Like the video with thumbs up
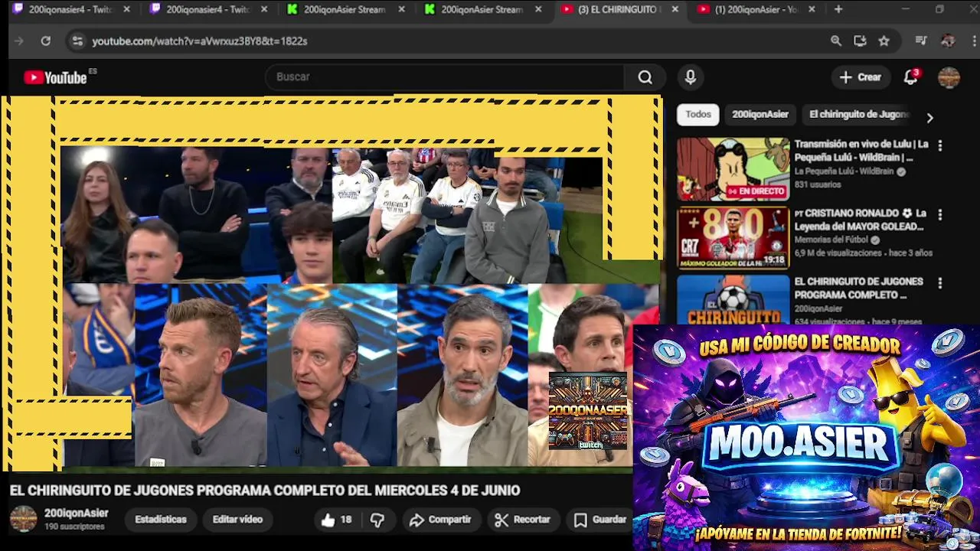 click(x=328, y=520)
